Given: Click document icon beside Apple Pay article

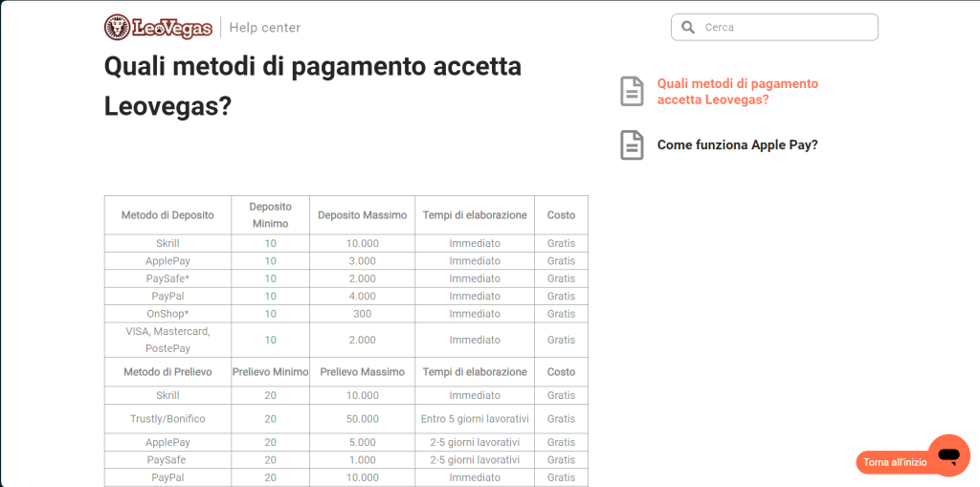Looking at the screenshot, I should (632, 145).
